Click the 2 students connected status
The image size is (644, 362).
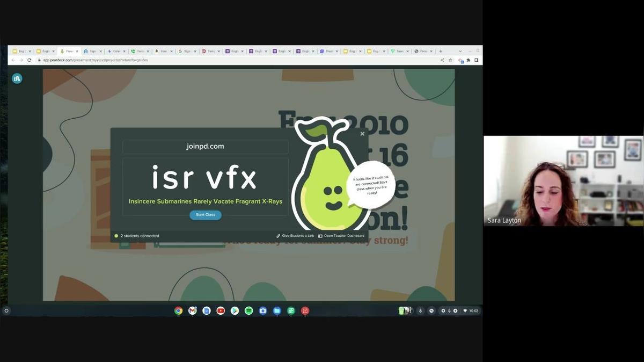click(136, 236)
